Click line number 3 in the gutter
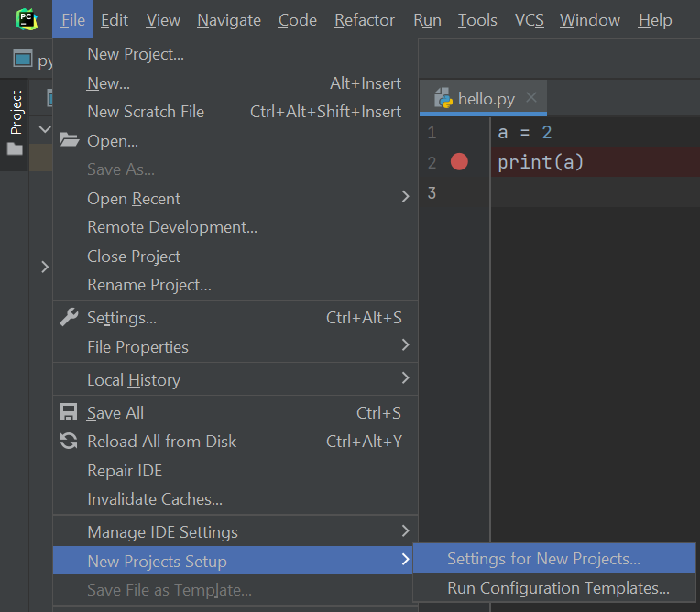Screen dimensions: 700x612 point(432,192)
